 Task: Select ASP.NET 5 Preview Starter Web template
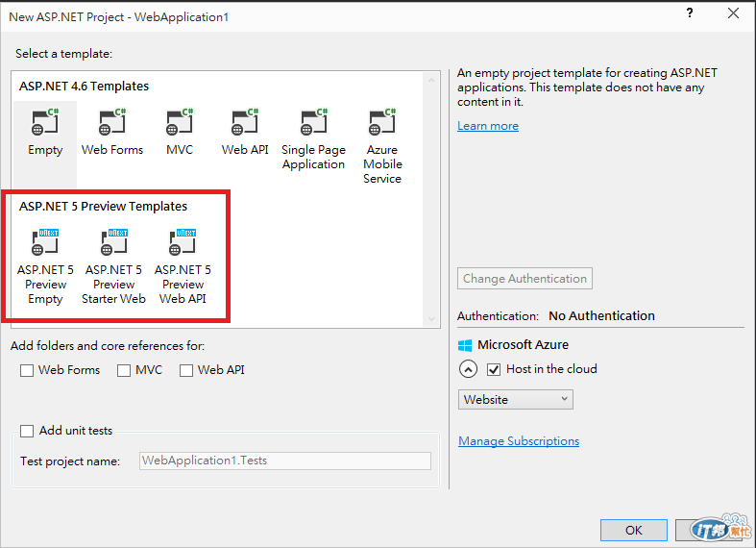coord(113,266)
